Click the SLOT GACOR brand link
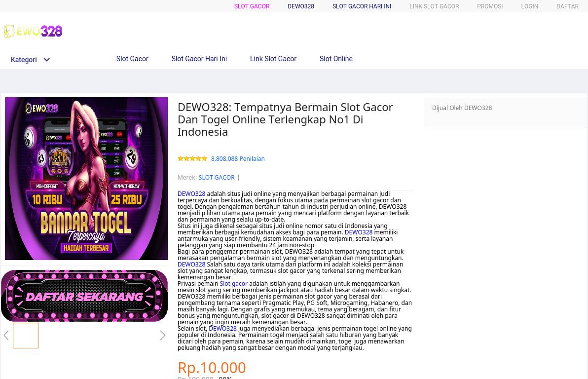The image size is (588, 379). (217, 178)
